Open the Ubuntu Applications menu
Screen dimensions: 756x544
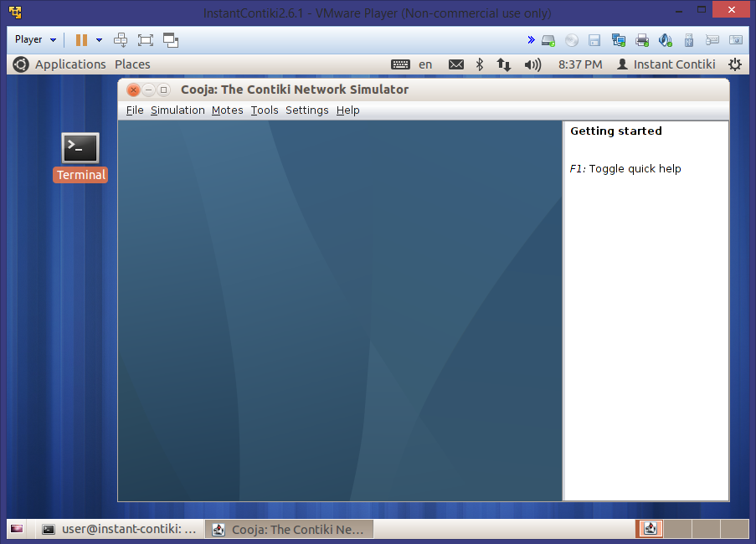point(70,64)
